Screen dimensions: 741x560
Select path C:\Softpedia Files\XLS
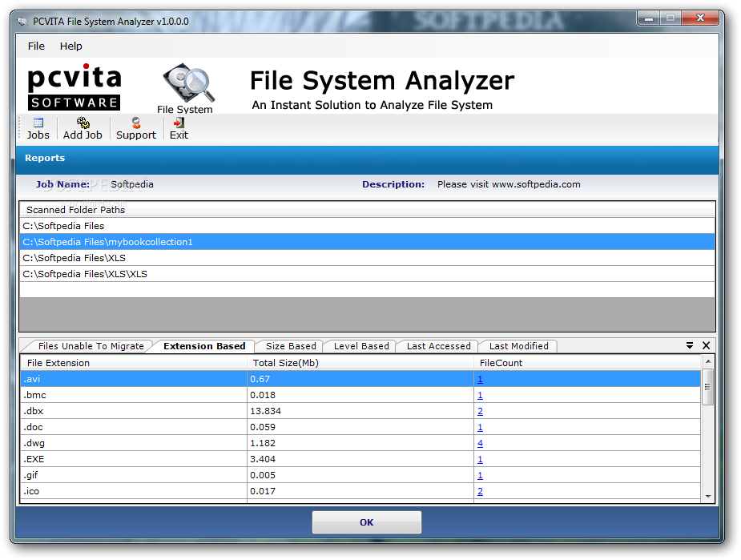367,258
